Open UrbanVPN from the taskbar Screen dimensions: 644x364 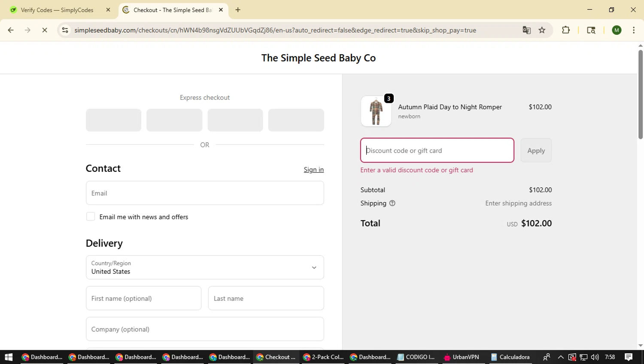pos(462,357)
